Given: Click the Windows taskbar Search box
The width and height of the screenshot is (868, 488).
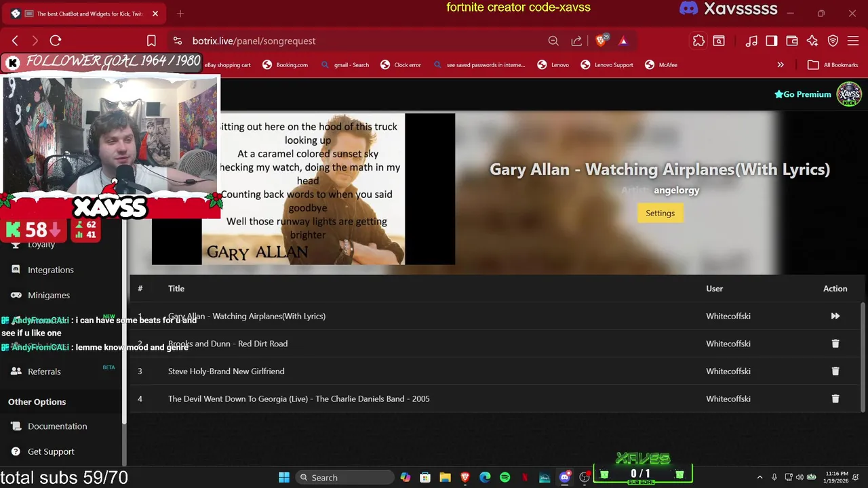Looking at the screenshot, I should click(x=344, y=477).
